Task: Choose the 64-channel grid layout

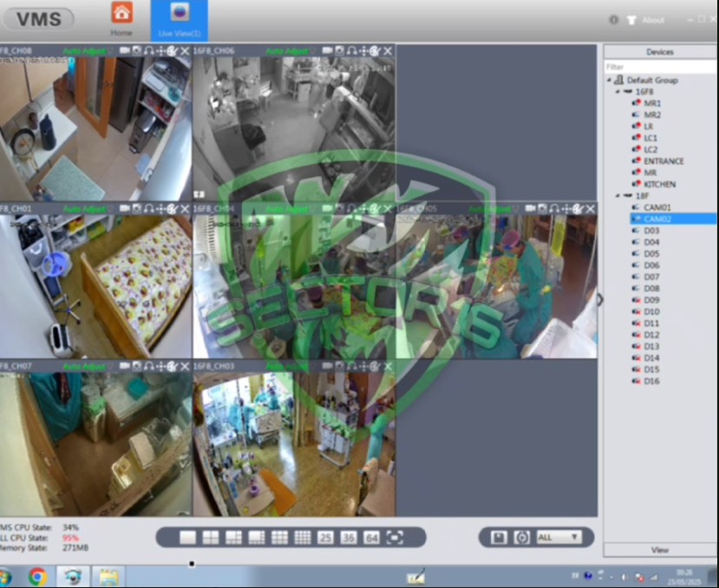Action: click(371, 538)
